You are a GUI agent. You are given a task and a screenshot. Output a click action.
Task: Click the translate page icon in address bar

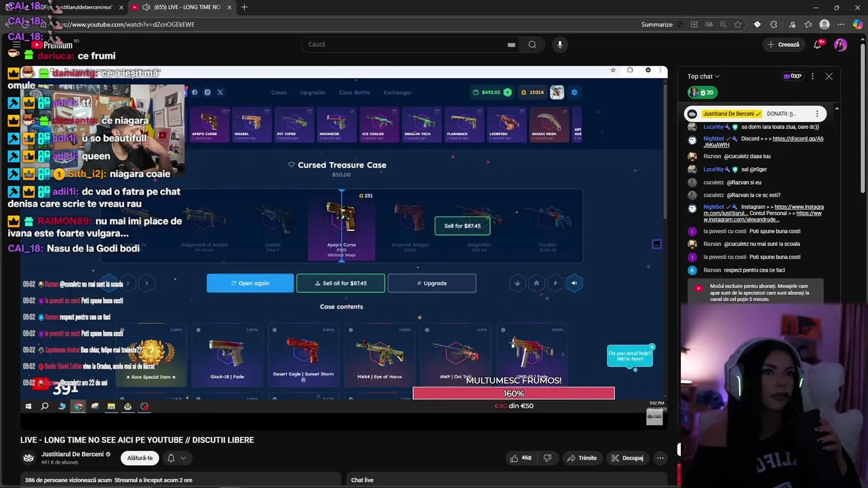(x=708, y=24)
